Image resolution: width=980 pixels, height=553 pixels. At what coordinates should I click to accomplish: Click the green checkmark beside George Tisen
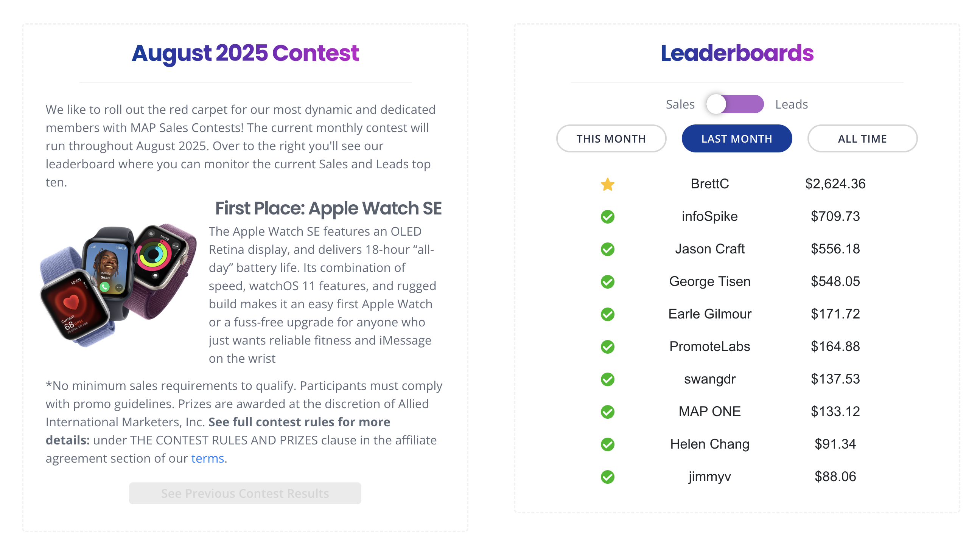point(607,282)
